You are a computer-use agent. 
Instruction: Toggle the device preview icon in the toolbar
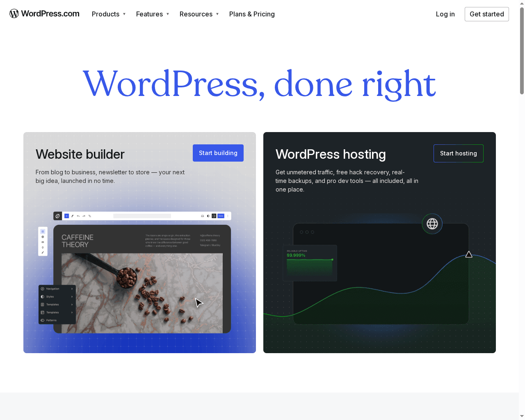point(202,216)
